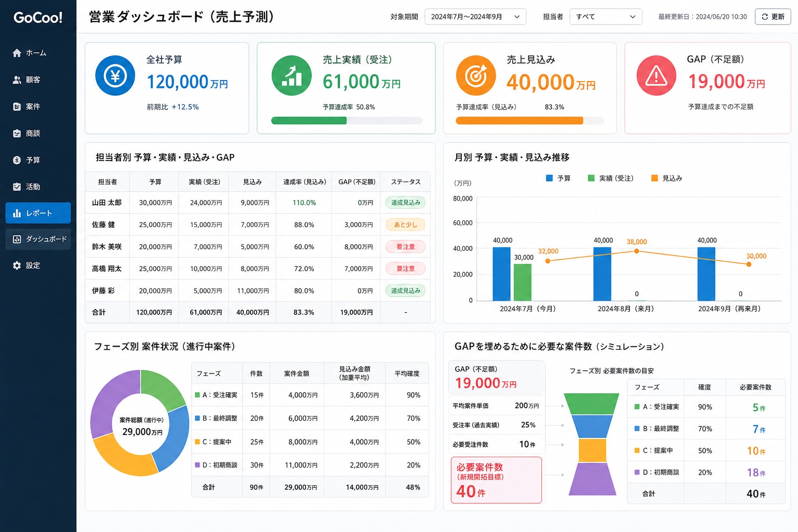Viewport: 798px width, 532px height.
Task: Click the 達成率(見込み) column header
Action: click(x=304, y=182)
